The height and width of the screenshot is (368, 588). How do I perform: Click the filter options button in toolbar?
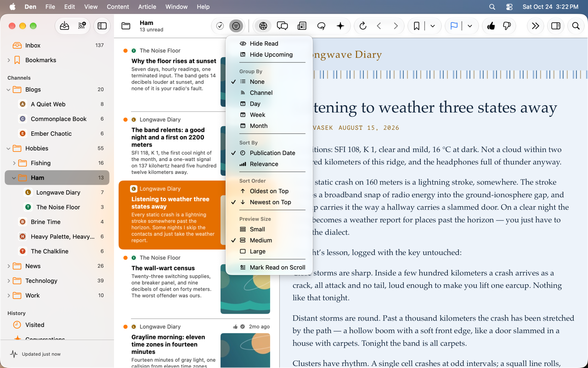click(236, 26)
